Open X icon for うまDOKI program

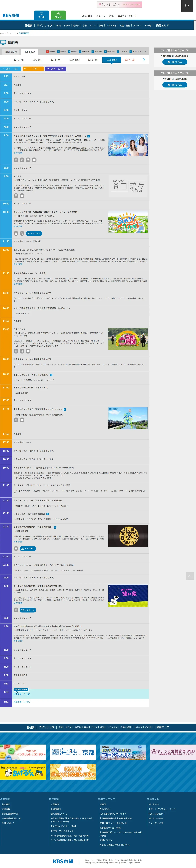pos(22,351)
